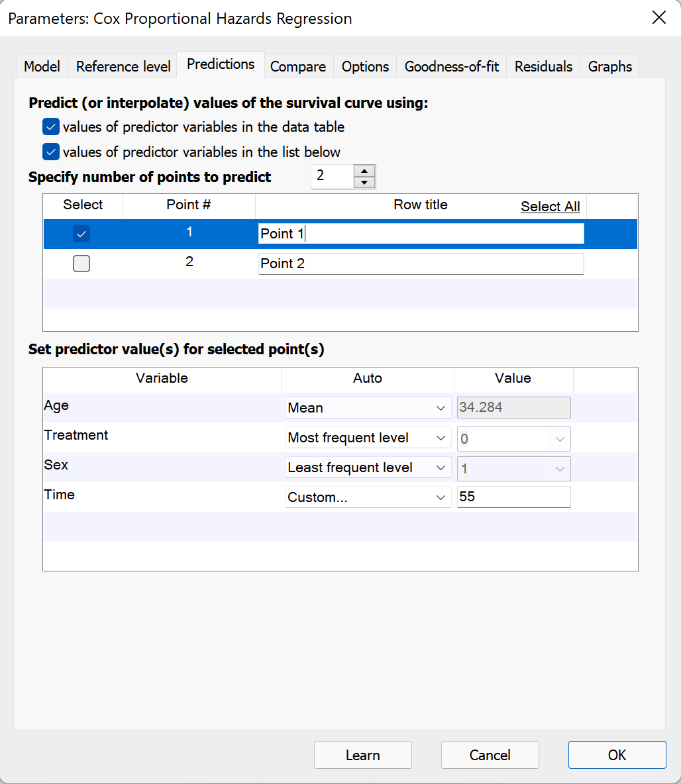Image resolution: width=681 pixels, height=784 pixels.
Task: Click the Select All link
Action: click(550, 206)
